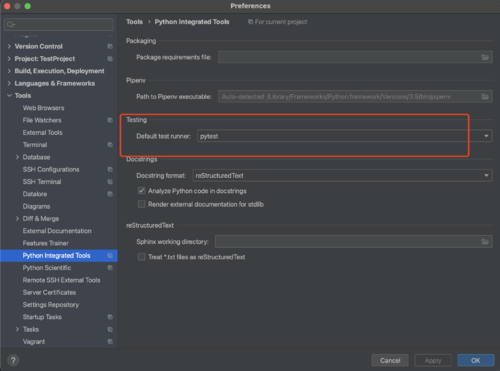The width and height of the screenshot is (500, 371).
Task: Click project-level icon beside Python Integrated Tools
Action: pyautogui.click(x=110, y=256)
